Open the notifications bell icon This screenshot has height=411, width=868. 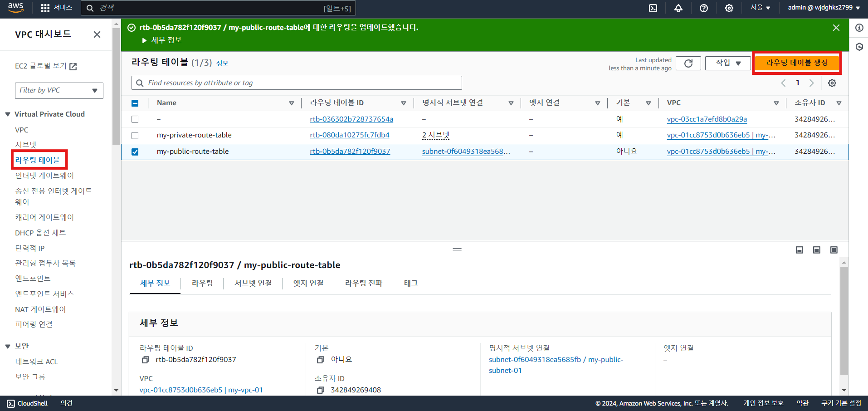click(678, 8)
